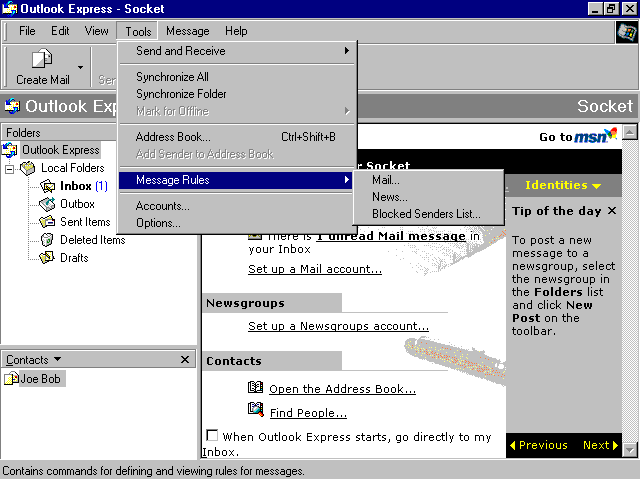Click the Find People magnifier icon
This screenshot has height=480, width=640.
pos(256,409)
